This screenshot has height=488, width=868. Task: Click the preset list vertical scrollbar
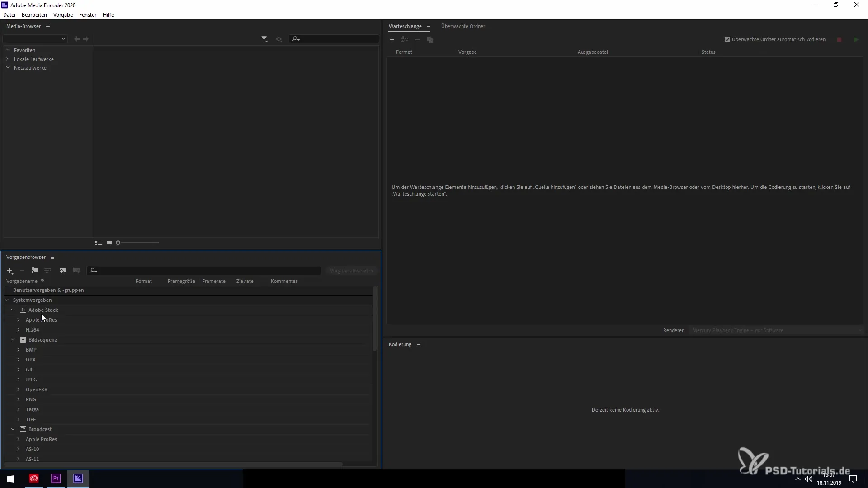374,319
